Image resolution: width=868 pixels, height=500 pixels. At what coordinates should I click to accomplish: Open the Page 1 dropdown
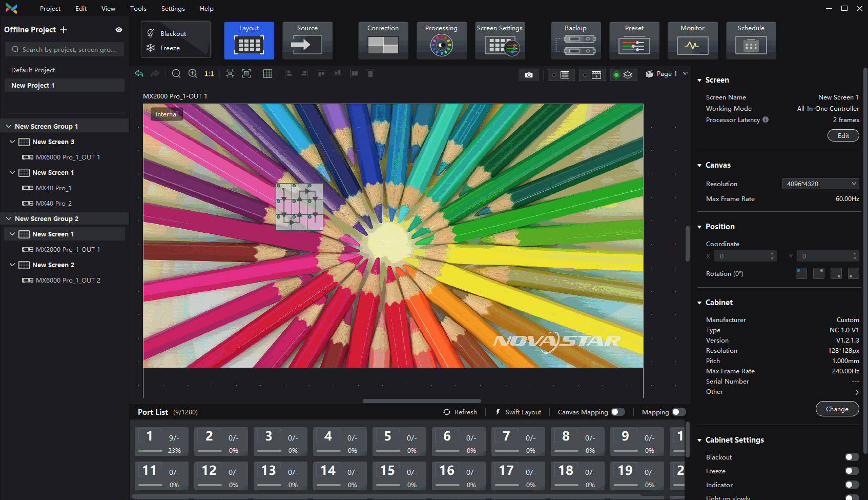coord(667,74)
